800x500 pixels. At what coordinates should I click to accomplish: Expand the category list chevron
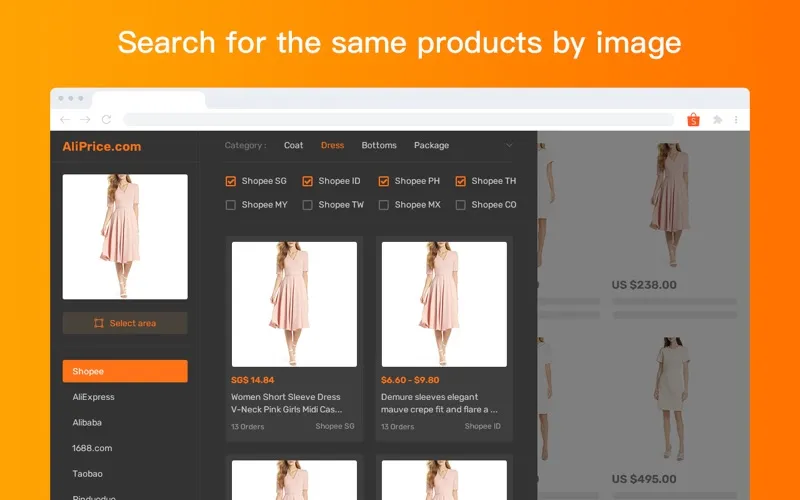coord(509,145)
